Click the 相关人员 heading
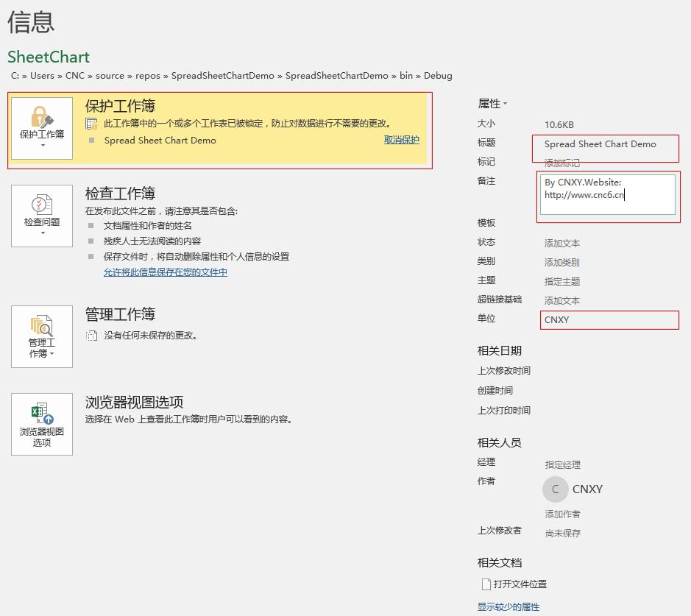This screenshot has width=691, height=616. coord(499,442)
